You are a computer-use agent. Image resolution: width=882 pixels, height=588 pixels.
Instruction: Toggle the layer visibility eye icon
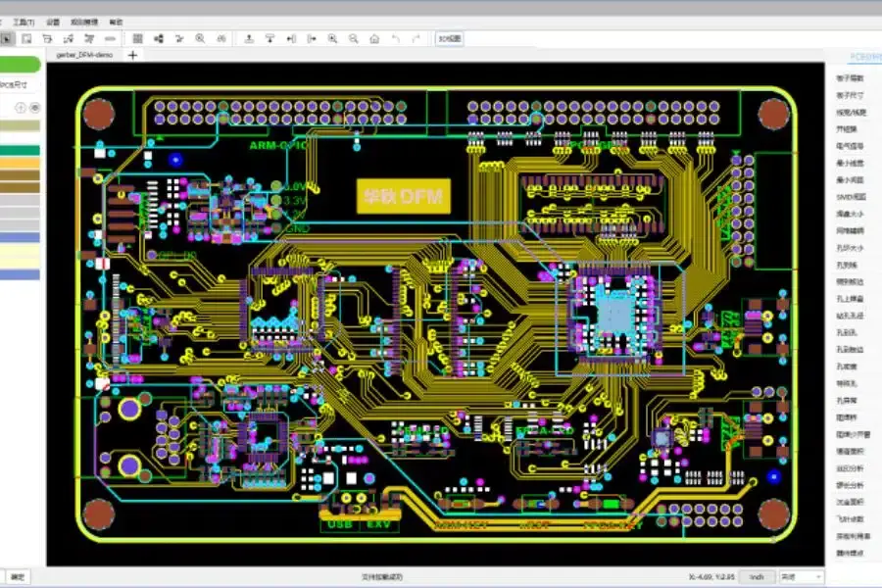click(35, 108)
